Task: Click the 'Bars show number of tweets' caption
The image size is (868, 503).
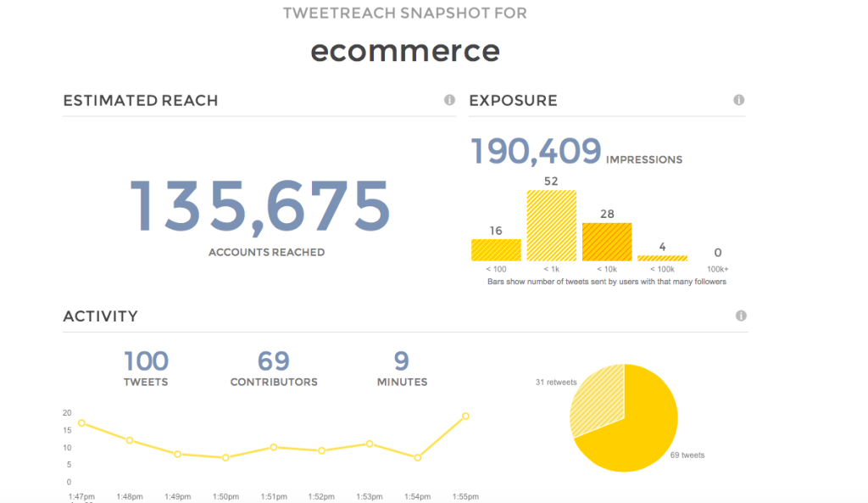Action: coord(607,282)
